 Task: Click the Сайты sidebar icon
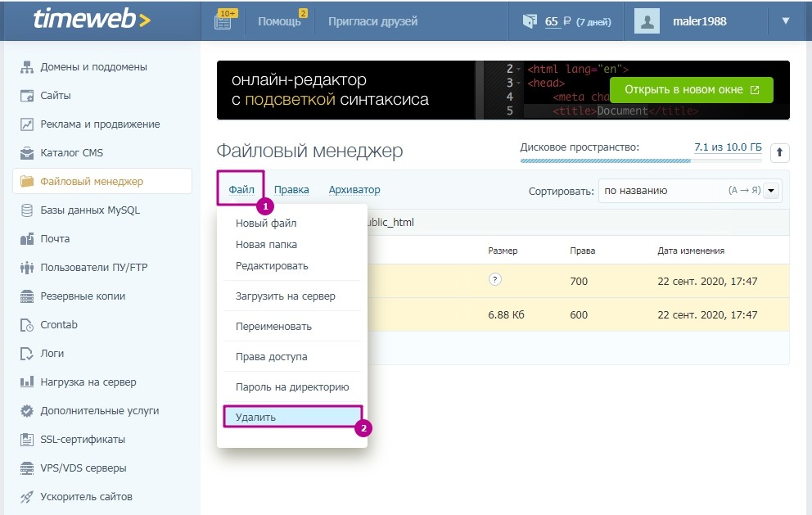[26, 96]
